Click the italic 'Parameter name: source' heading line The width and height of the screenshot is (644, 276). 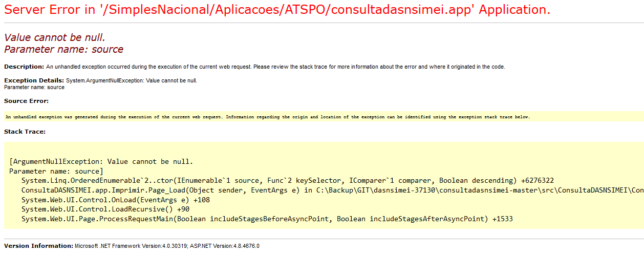coord(63,49)
